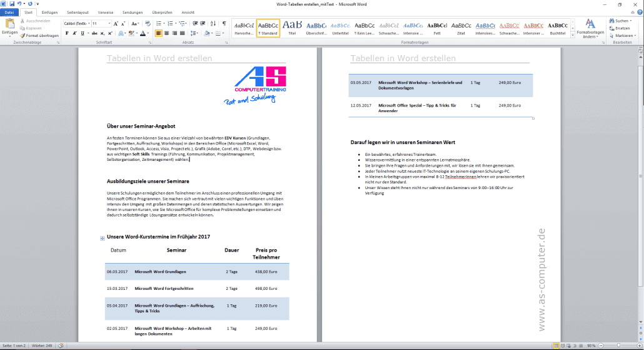Open the font size 11 dropdown
This screenshot has width=644, height=350.
tap(109, 23)
